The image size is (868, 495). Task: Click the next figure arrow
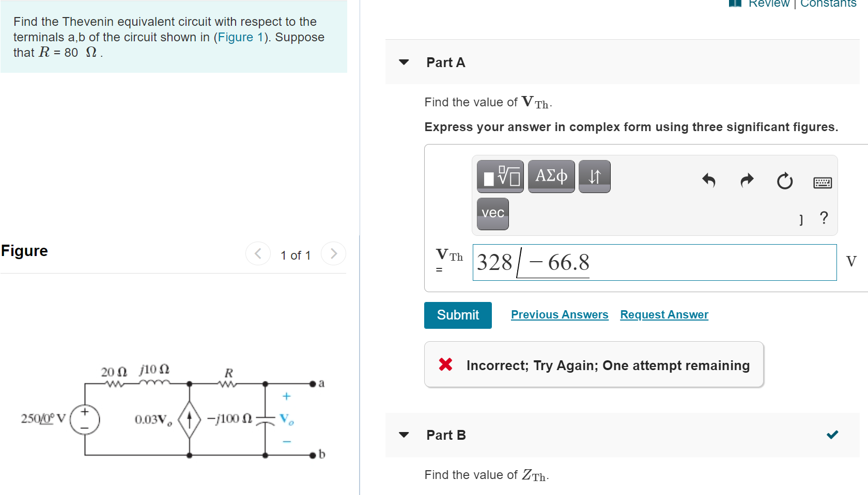pos(333,253)
